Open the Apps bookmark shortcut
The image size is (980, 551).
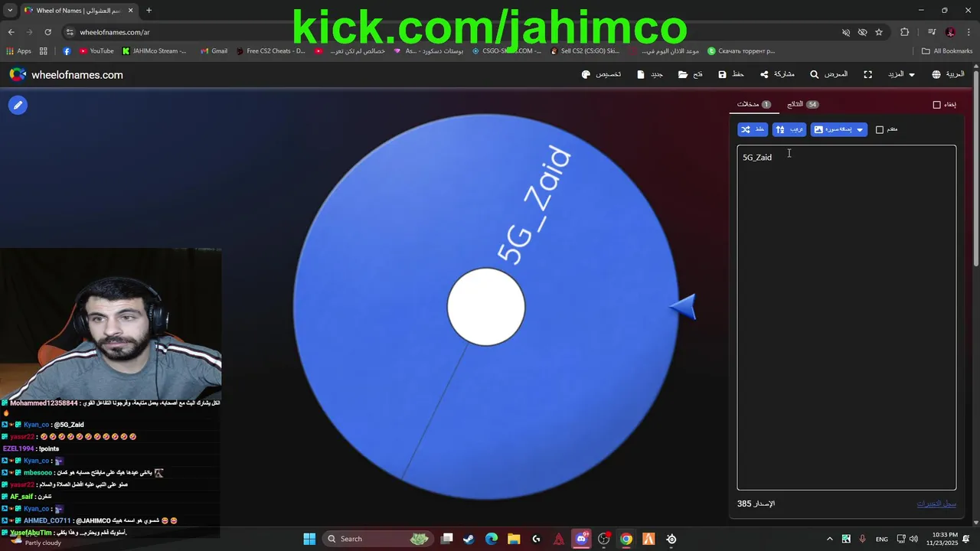tap(18, 51)
